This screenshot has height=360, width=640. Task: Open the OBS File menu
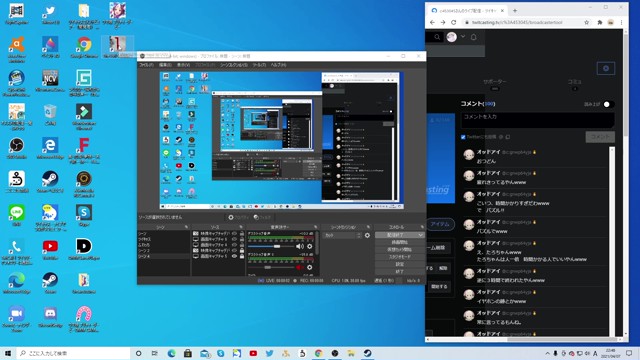tap(146, 65)
